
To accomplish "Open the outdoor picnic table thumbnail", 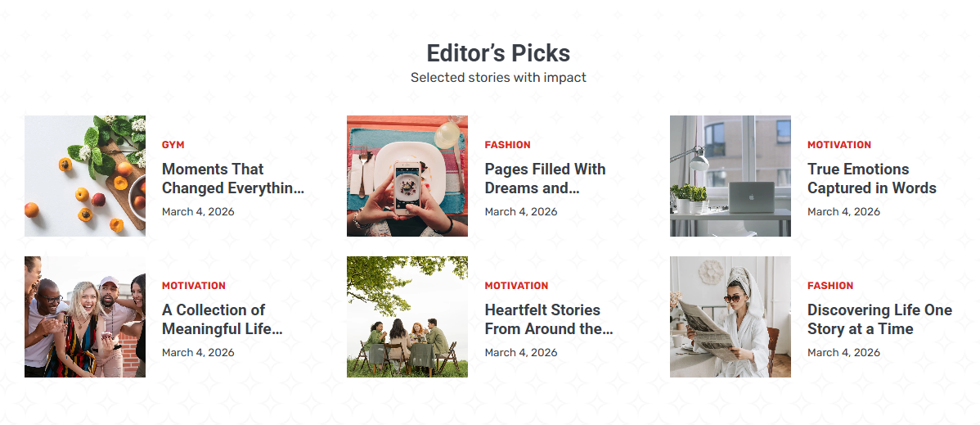I will pos(407,317).
